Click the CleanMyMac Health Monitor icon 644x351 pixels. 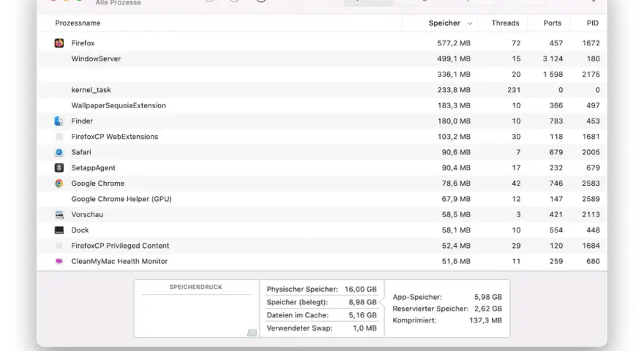pyautogui.click(x=59, y=262)
